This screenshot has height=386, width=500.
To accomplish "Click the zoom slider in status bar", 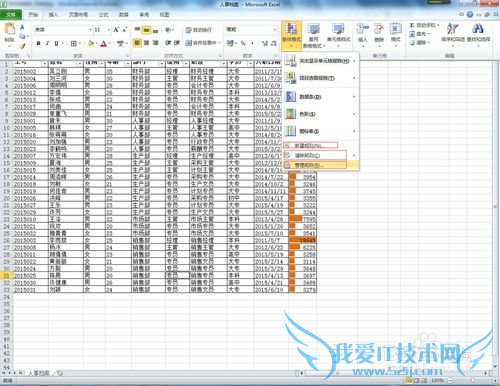I will [x=472, y=380].
